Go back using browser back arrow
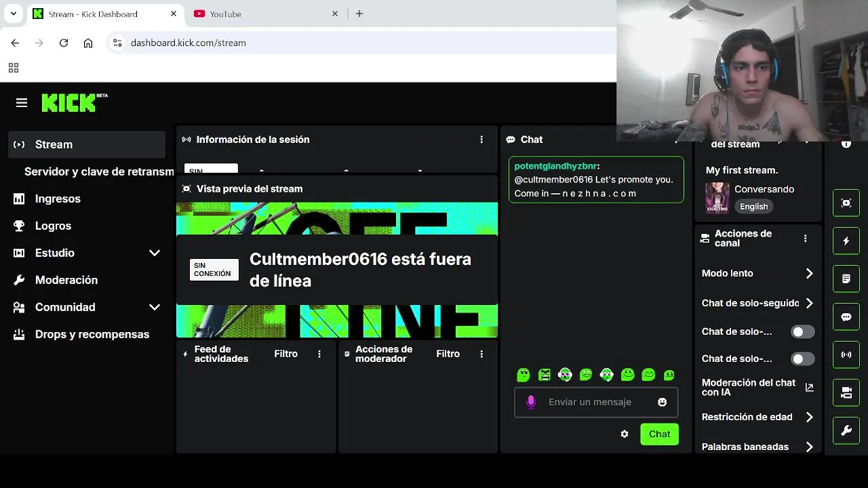Image resolution: width=868 pixels, height=488 pixels. [x=15, y=43]
